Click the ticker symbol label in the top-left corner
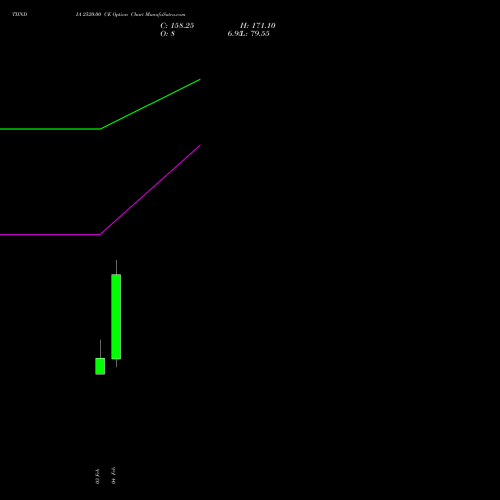 click(20, 14)
